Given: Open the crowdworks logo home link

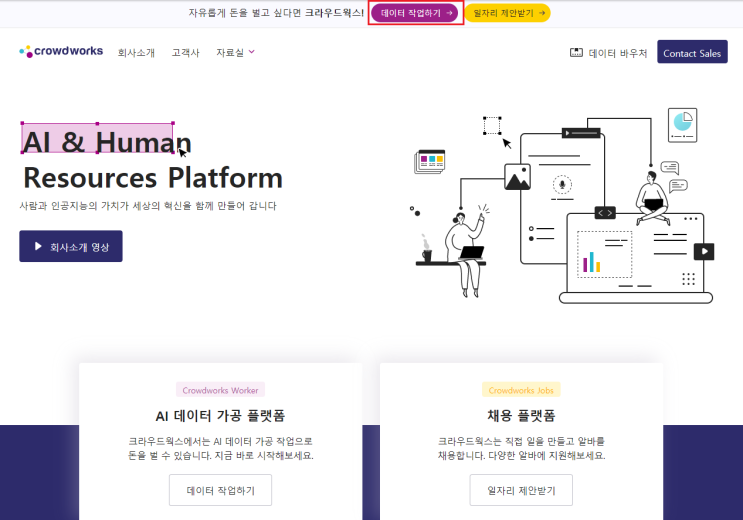Looking at the screenshot, I should pos(61,51).
